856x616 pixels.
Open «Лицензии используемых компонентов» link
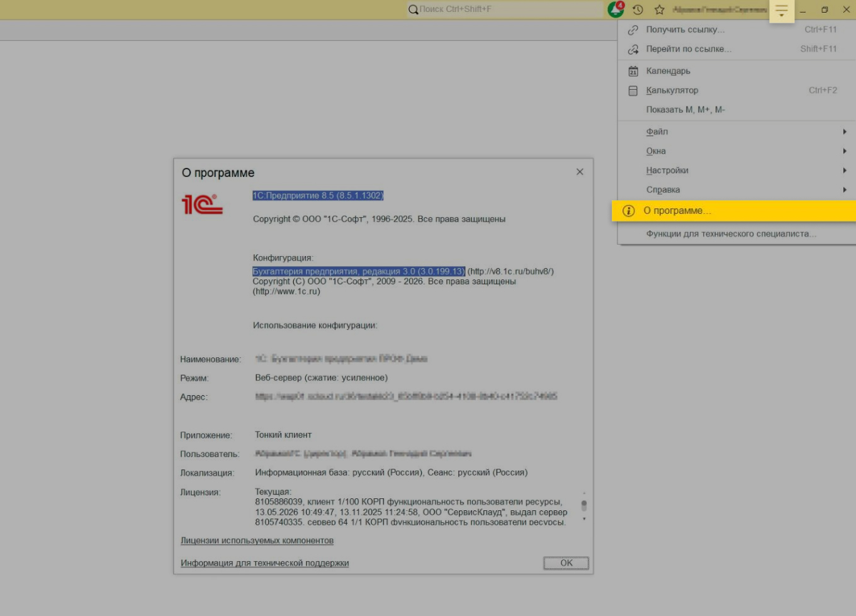(257, 540)
